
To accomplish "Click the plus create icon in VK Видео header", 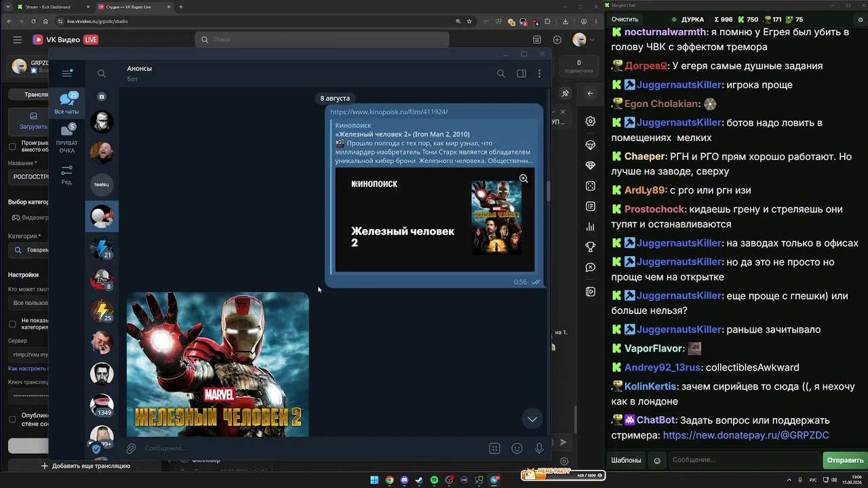I will (557, 40).
